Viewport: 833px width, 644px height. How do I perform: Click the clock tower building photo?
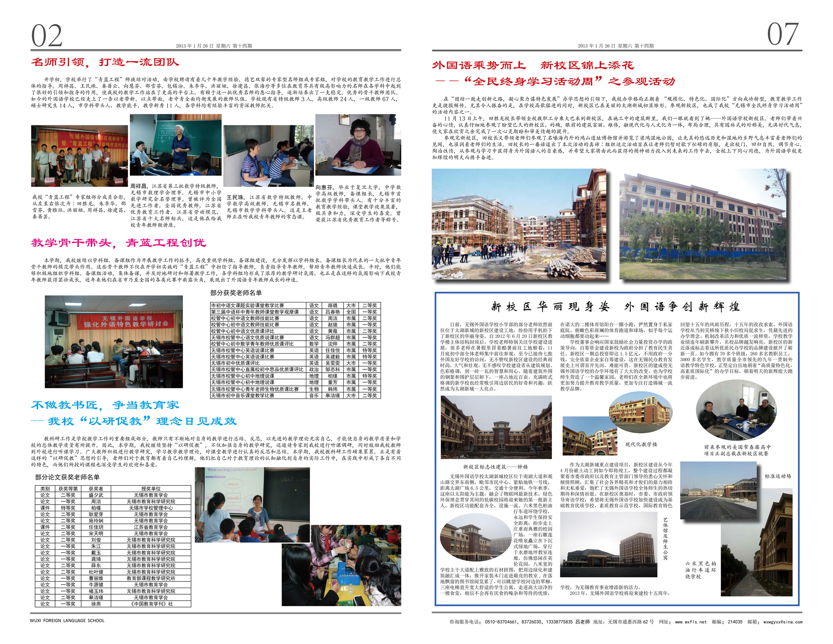click(x=496, y=427)
